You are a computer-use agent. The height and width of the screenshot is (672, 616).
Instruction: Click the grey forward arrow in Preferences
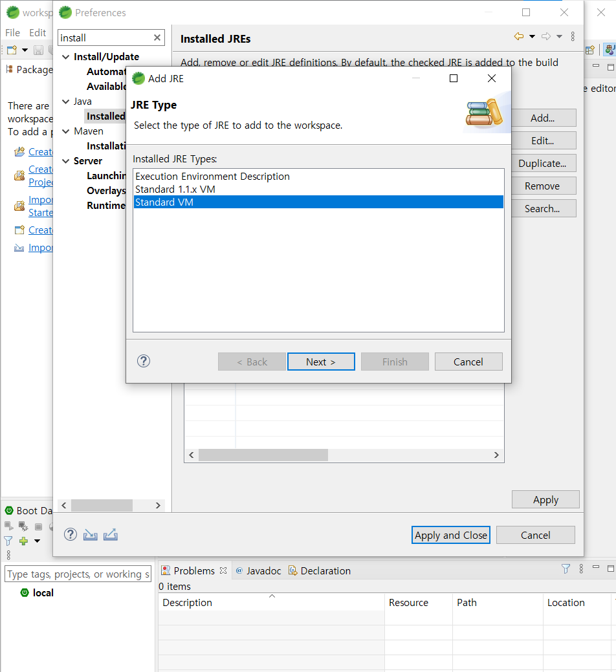point(546,36)
